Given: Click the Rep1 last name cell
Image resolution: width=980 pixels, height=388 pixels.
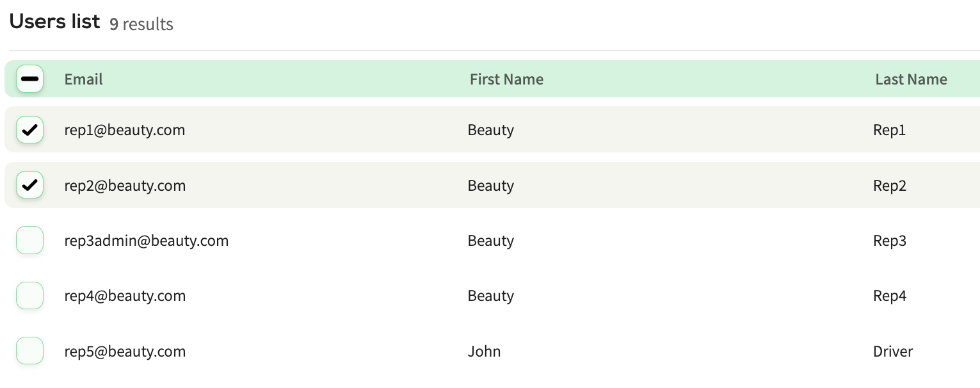Looking at the screenshot, I should tap(890, 131).
